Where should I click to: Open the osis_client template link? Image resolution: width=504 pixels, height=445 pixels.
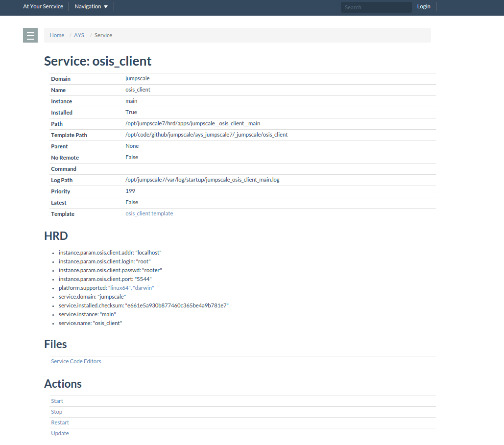pos(149,213)
